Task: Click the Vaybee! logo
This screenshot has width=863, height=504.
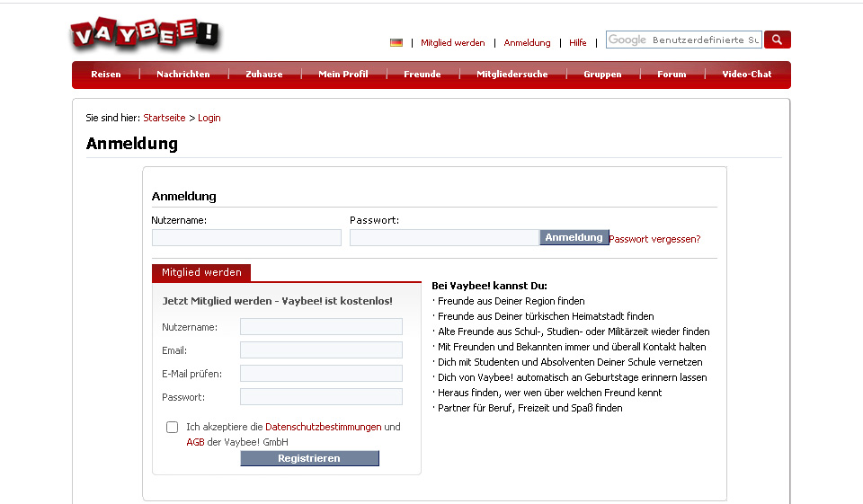Action: (146, 33)
